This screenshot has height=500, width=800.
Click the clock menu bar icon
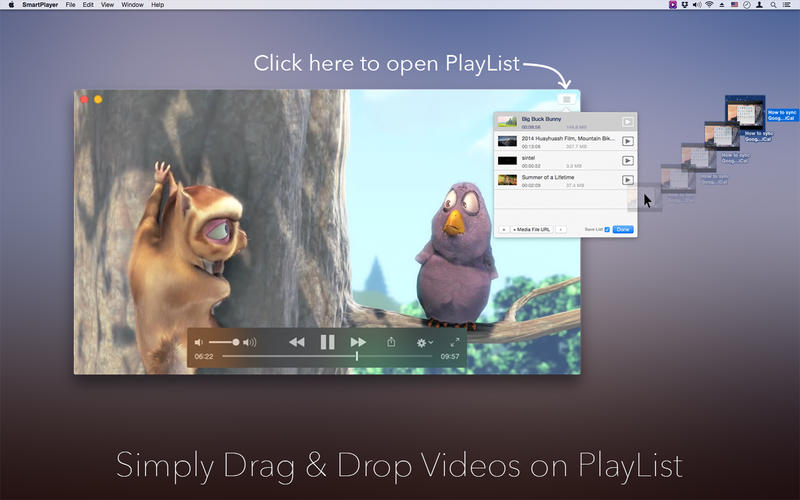pyautogui.click(x=747, y=5)
